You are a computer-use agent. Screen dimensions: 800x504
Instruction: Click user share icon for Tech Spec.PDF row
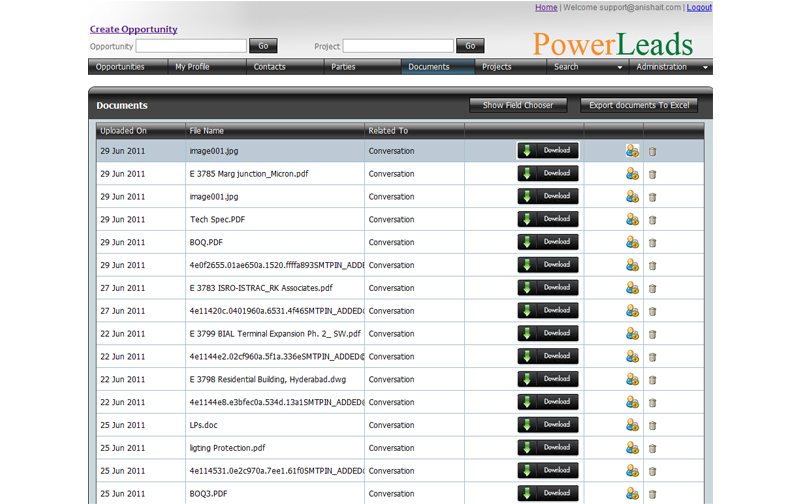point(632,219)
